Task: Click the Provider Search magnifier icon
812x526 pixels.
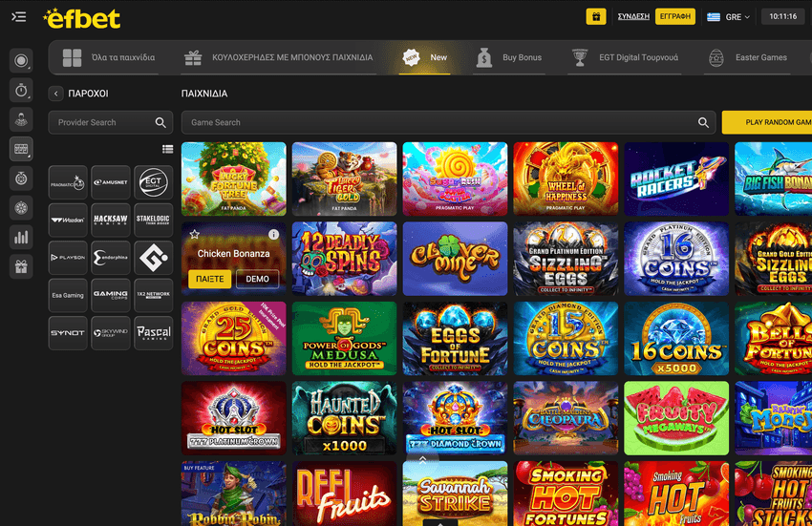Action: (x=160, y=123)
